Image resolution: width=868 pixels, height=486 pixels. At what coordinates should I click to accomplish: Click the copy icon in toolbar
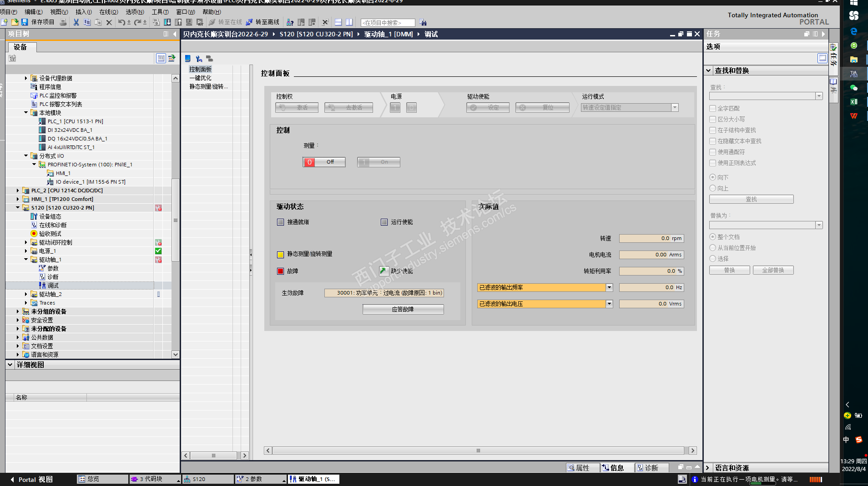click(87, 22)
